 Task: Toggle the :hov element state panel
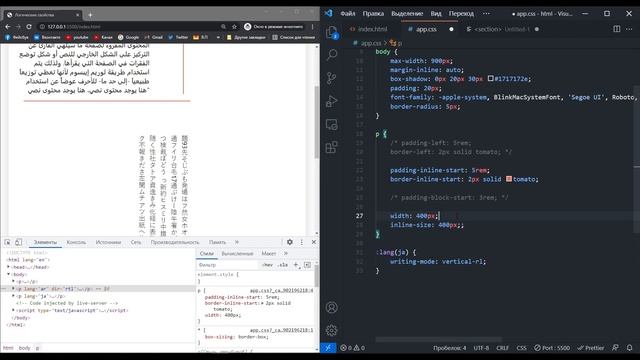coord(267,265)
